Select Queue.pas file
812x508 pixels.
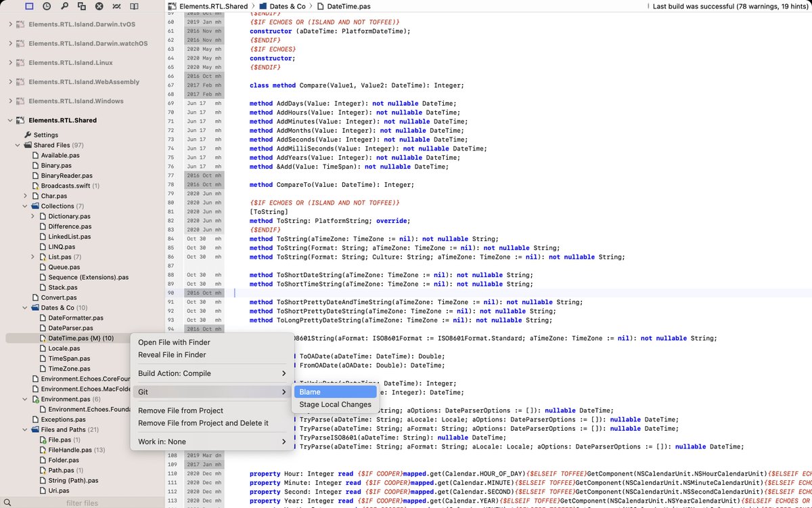tap(64, 267)
